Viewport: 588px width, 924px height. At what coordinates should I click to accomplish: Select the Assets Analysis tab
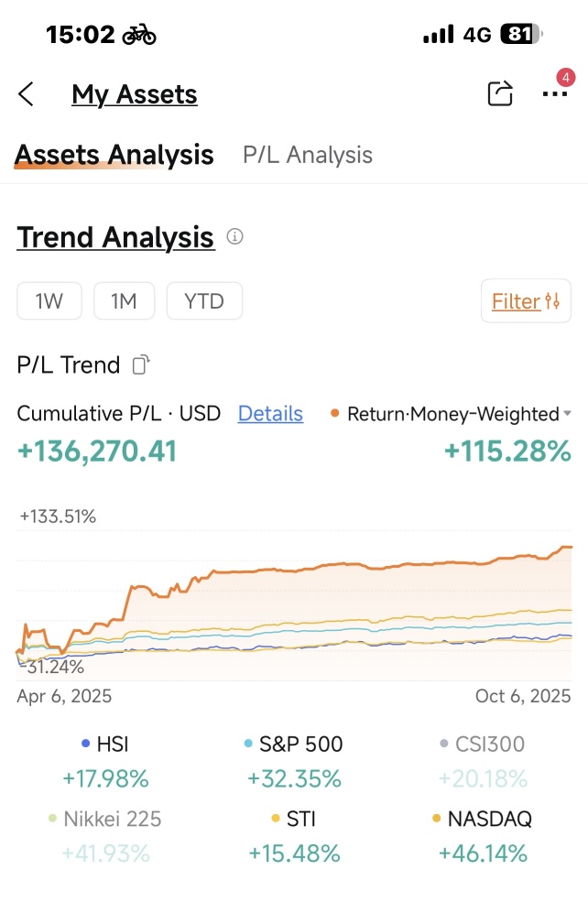(x=113, y=155)
